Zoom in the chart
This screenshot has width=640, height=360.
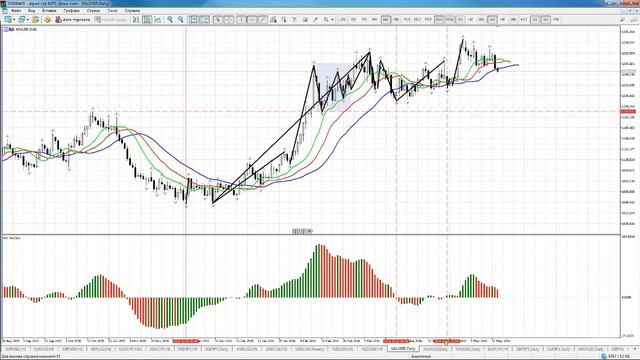[170, 20]
